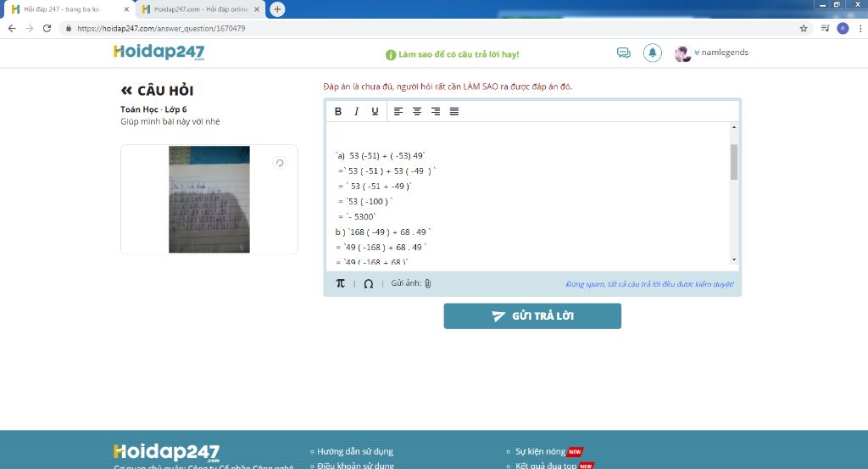Click the double-arrow back icon beside CÂU HỎI
Image resolution: width=868 pixels, height=469 pixels.
pyautogui.click(x=127, y=90)
